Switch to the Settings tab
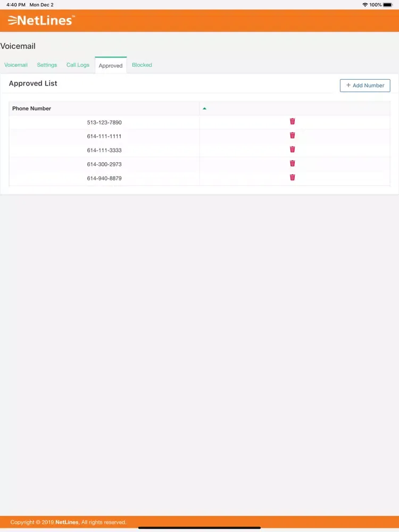 [x=47, y=65]
